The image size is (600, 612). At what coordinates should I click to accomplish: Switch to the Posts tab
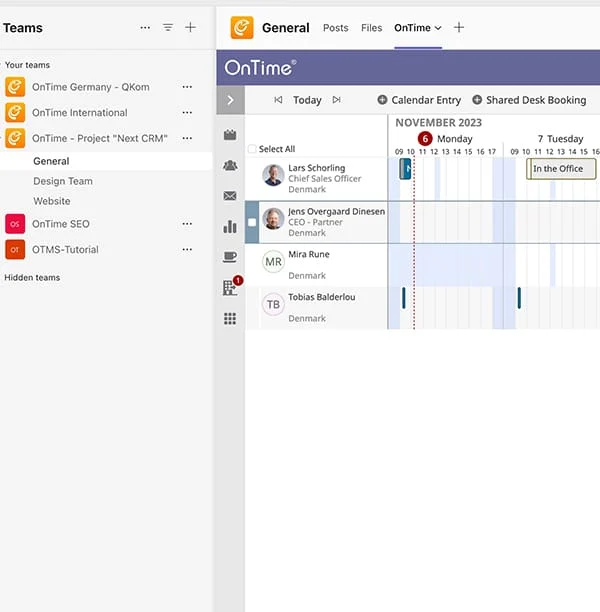point(336,28)
